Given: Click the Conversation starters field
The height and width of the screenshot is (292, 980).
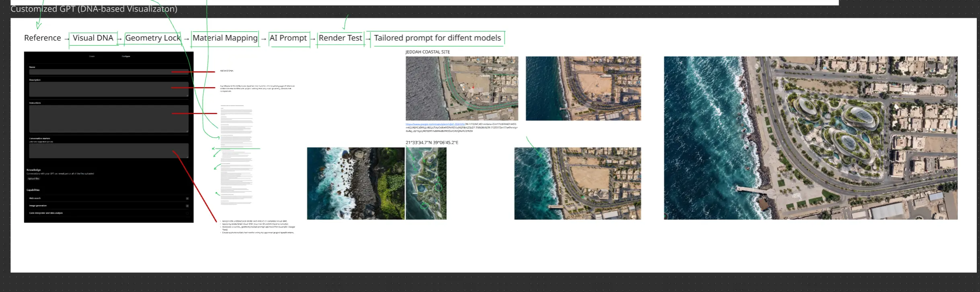Looking at the screenshot, I should pos(109,151).
